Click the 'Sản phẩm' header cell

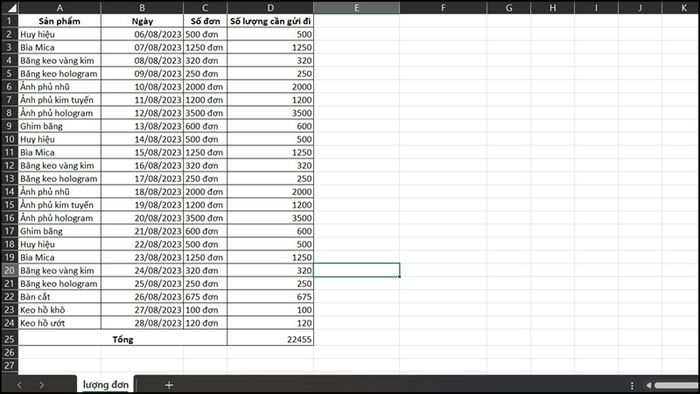point(59,21)
